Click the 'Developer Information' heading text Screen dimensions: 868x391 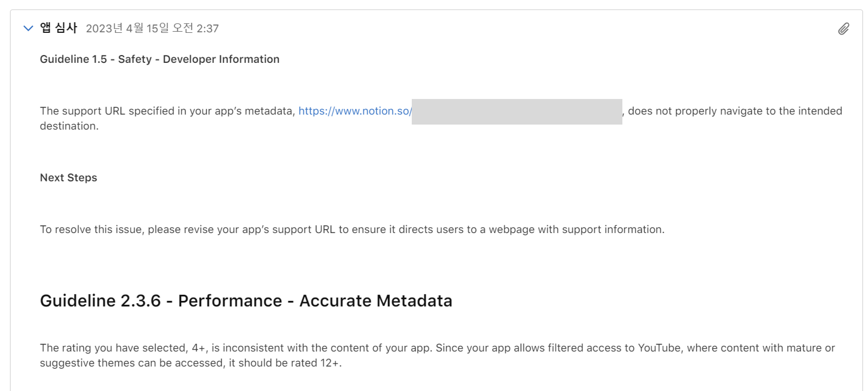[x=221, y=60]
